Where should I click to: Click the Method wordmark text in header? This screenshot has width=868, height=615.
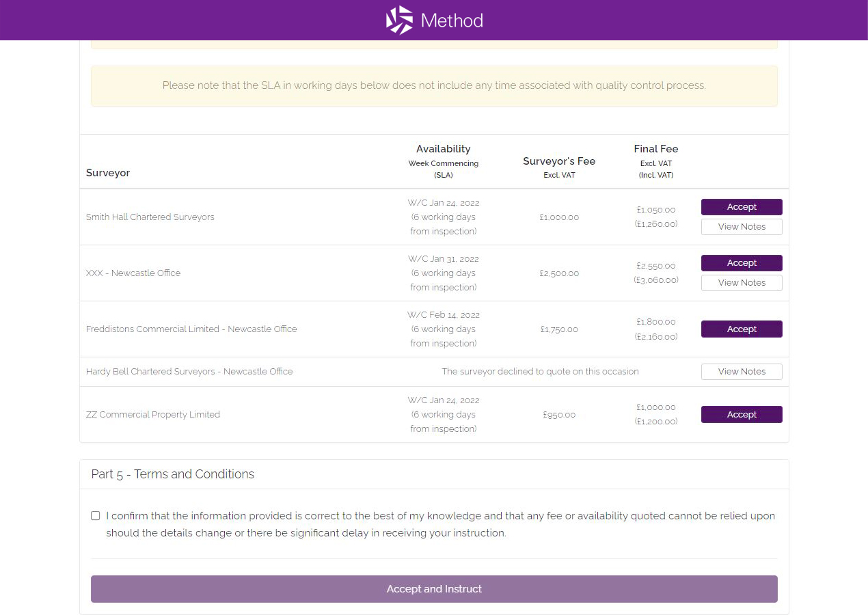452,20
